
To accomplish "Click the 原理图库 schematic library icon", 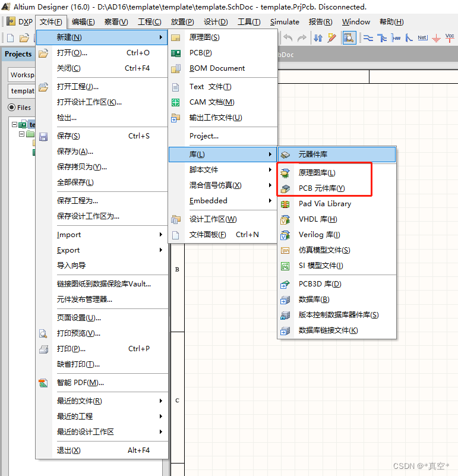I will pyautogui.click(x=285, y=173).
